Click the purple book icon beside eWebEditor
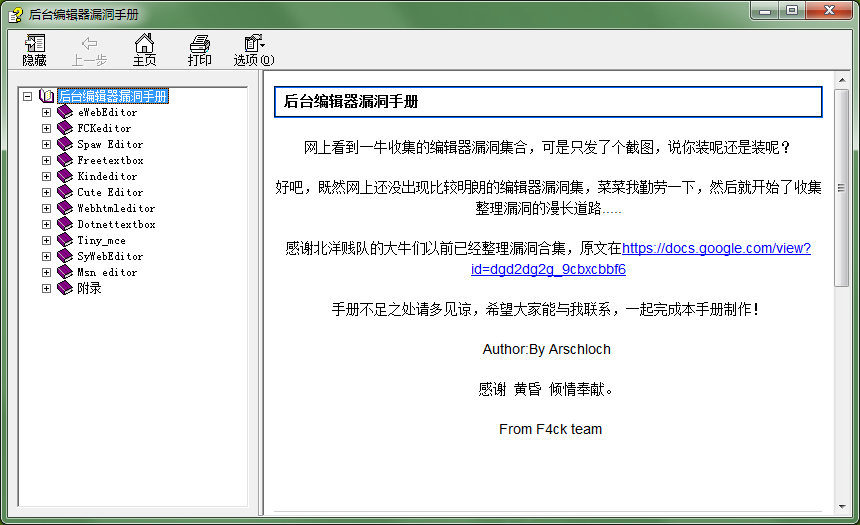Viewport: 860px width, 525px height. [65, 112]
